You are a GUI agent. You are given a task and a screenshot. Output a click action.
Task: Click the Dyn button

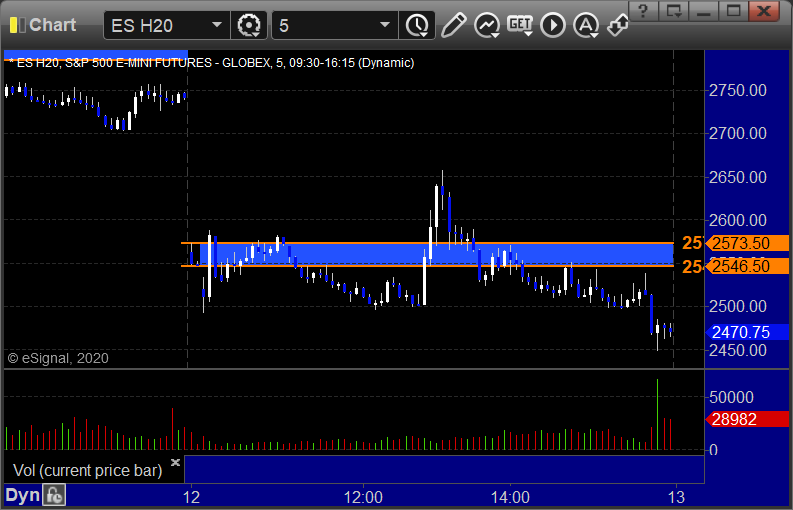[22, 495]
